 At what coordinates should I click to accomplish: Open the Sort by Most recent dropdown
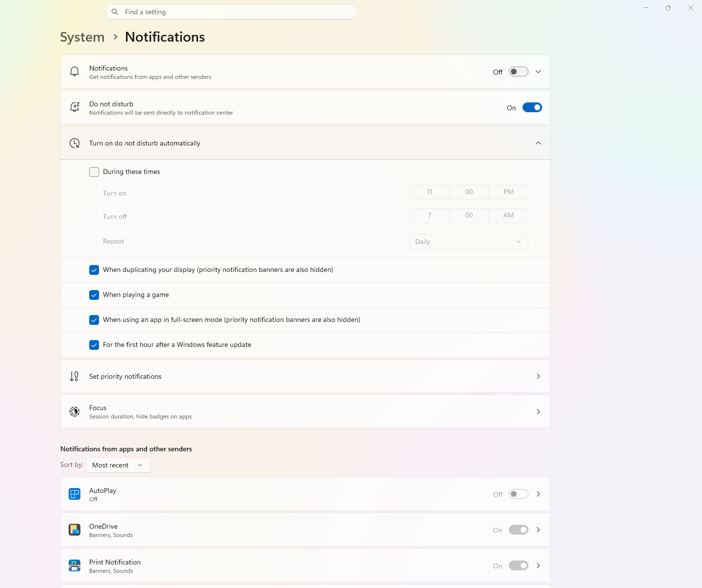click(118, 465)
